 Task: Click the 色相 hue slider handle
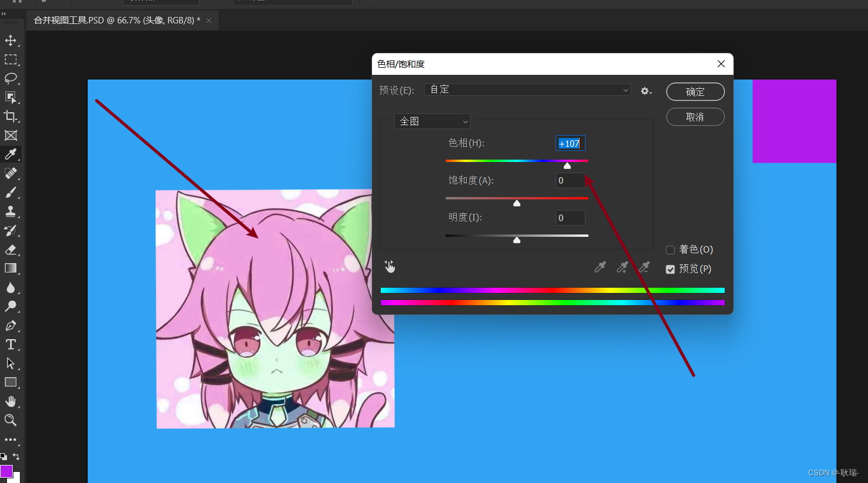click(567, 165)
